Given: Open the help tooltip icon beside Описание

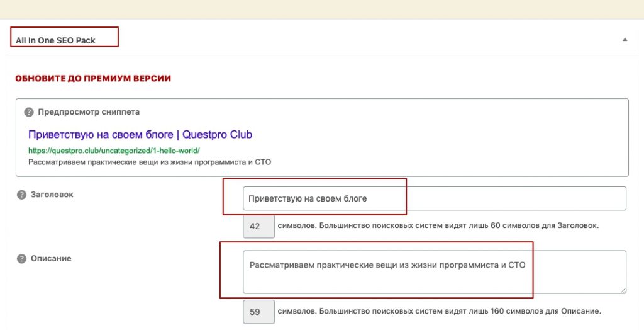Looking at the screenshot, I should [x=21, y=259].
